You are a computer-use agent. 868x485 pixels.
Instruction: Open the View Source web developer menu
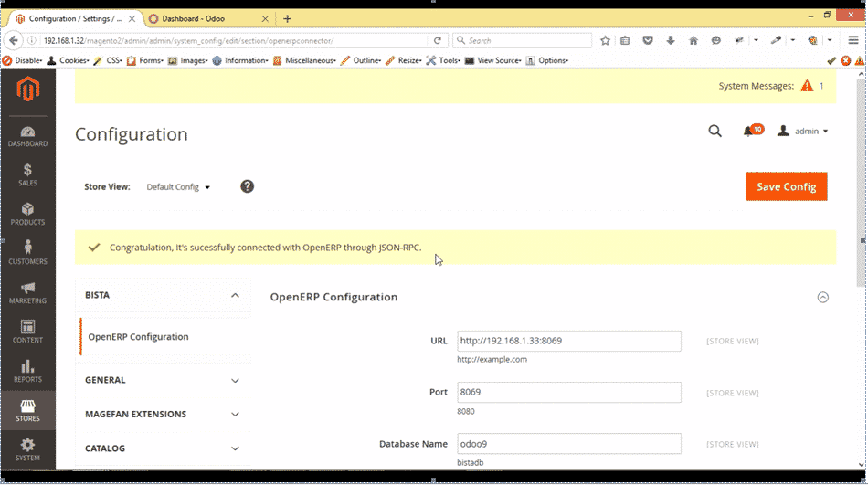493,60
